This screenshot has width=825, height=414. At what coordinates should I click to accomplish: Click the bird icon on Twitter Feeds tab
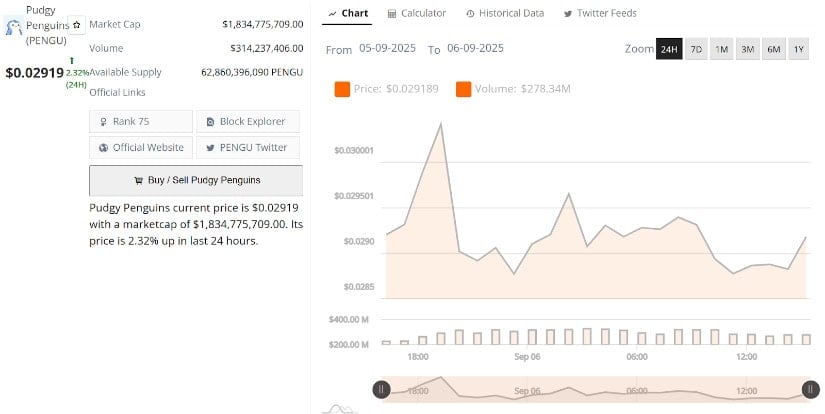tap(568, 14)
